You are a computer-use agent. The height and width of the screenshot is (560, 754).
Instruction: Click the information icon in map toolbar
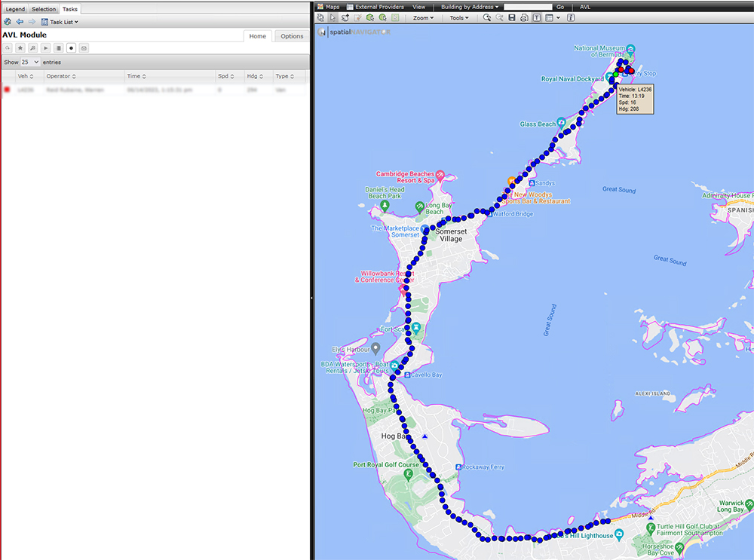571,18
